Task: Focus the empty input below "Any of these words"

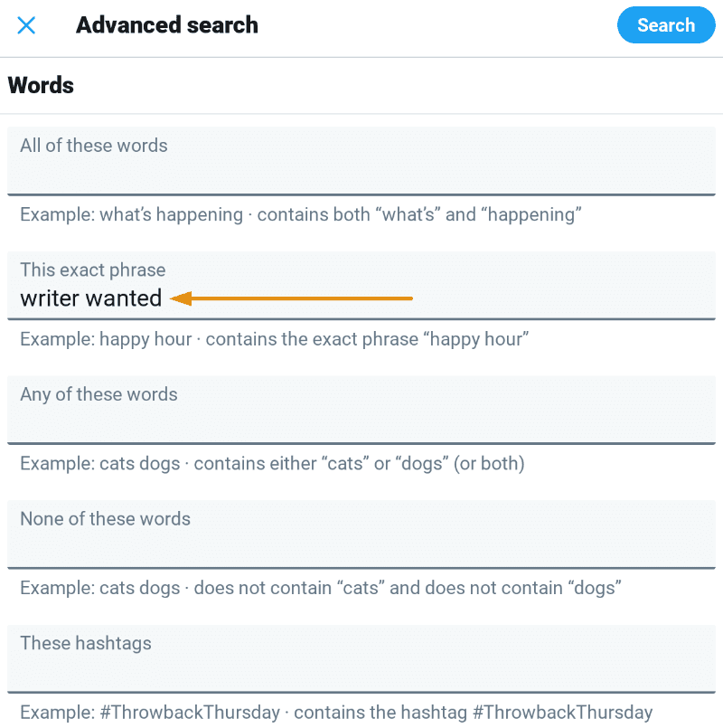Action: [361, 423]
